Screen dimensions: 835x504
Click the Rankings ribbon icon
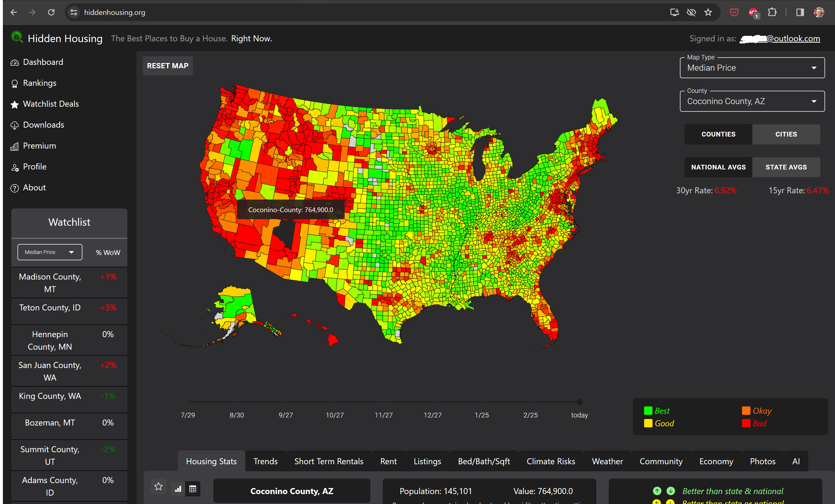(15, 84)
